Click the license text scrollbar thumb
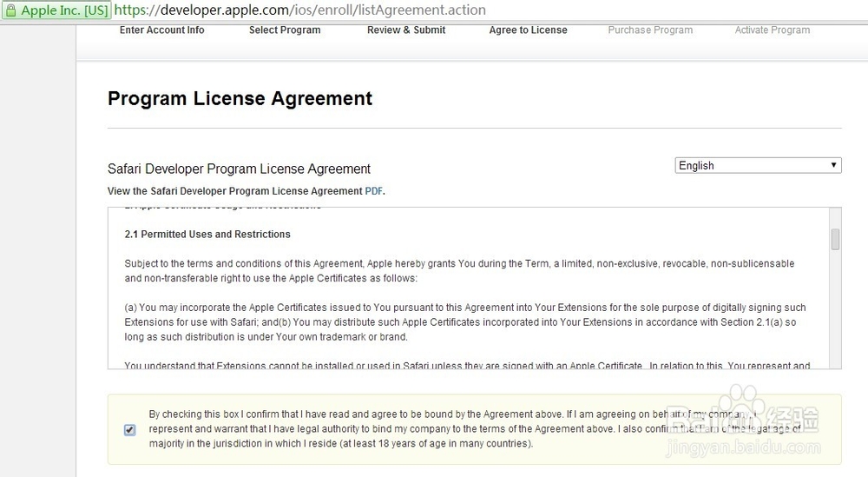868x477 pixels. 835,239
